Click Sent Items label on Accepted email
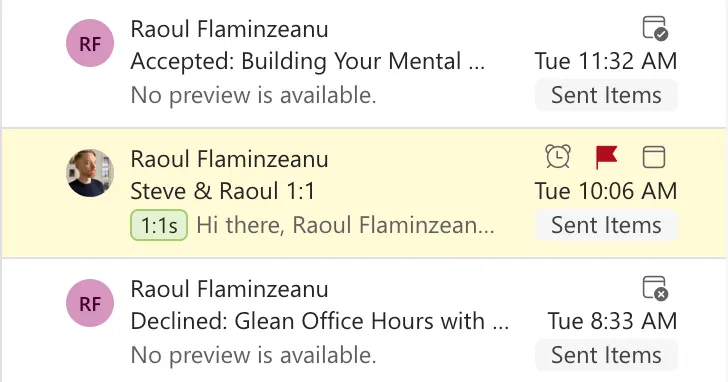 tap(606, 95)
